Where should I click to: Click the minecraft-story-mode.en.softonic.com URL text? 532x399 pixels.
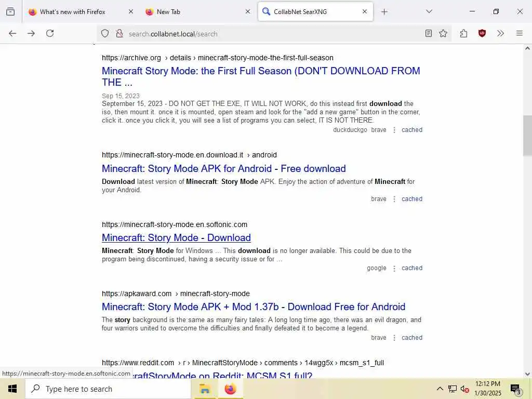tap(175, 224)
